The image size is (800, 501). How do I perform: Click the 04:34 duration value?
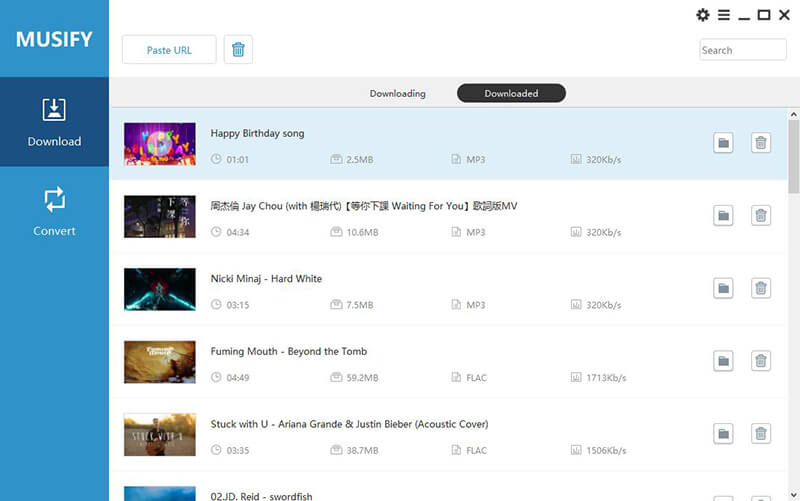238,232
